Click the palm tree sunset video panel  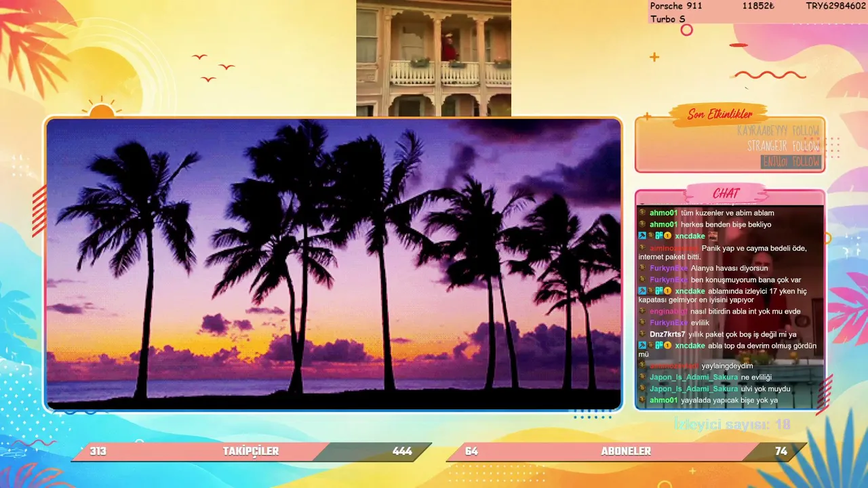334,264
